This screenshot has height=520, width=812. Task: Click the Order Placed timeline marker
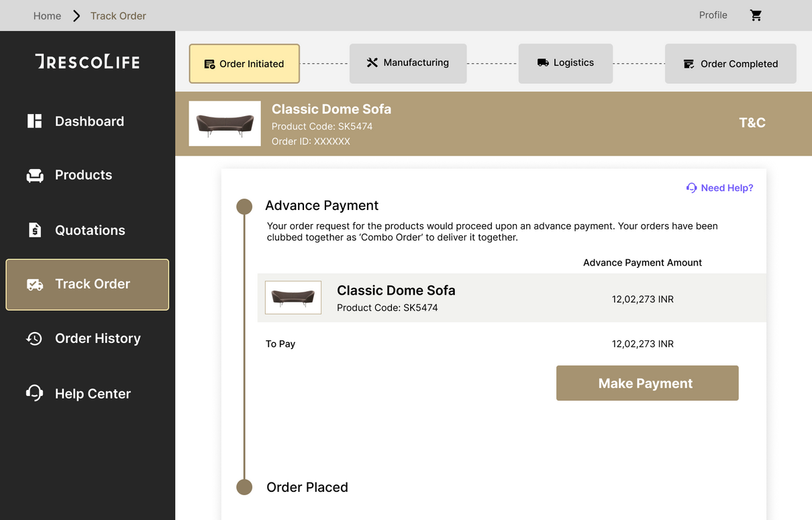pos(244,487)
